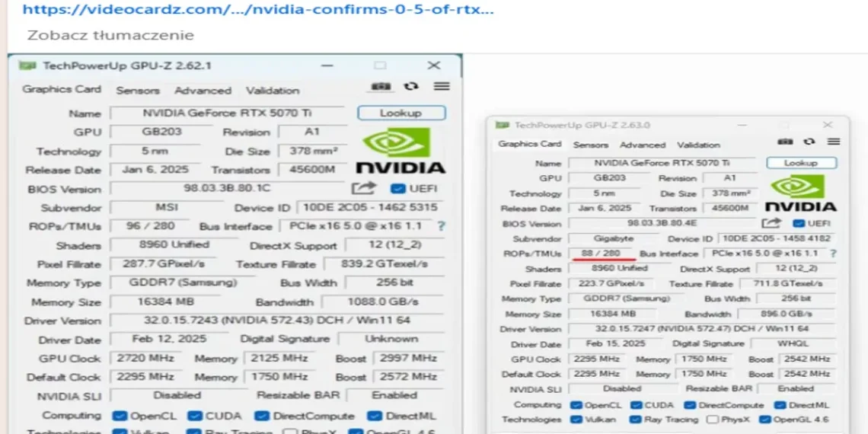This screenshot has height=434, width=868.
Task: Toggle DirectCompute checkbox in left GPU-Z window
Action: (262, 416)
